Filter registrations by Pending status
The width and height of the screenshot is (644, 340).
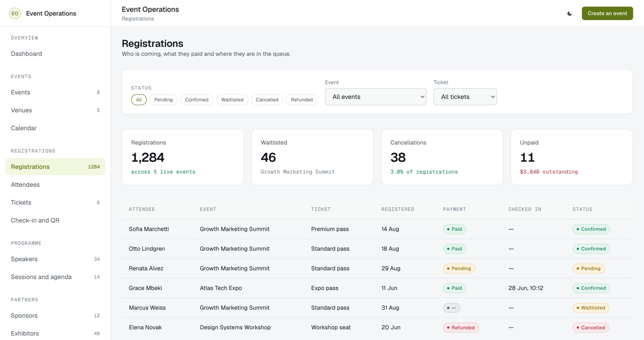163,100
